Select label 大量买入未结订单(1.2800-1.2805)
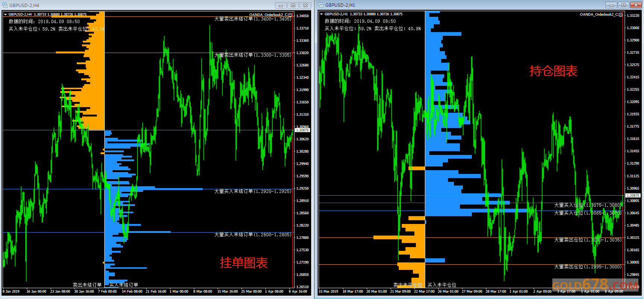This screenshot has width=644, height=299. [x=253, y=234]
